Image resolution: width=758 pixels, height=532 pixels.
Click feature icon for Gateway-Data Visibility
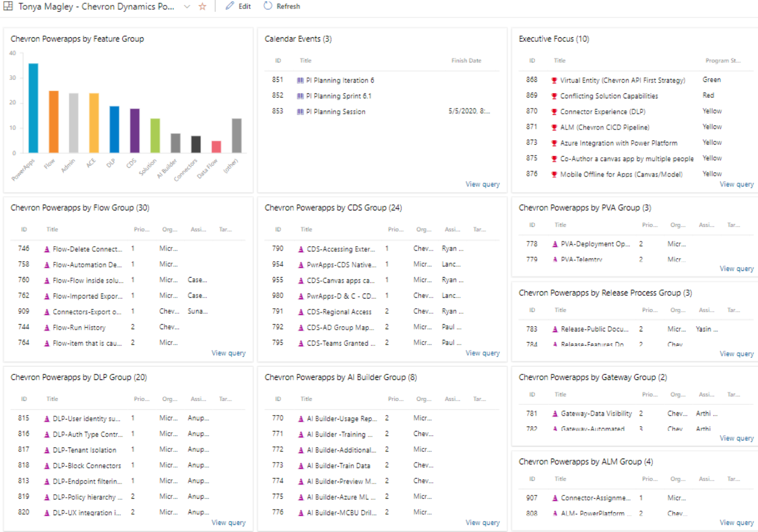(555, 414)
